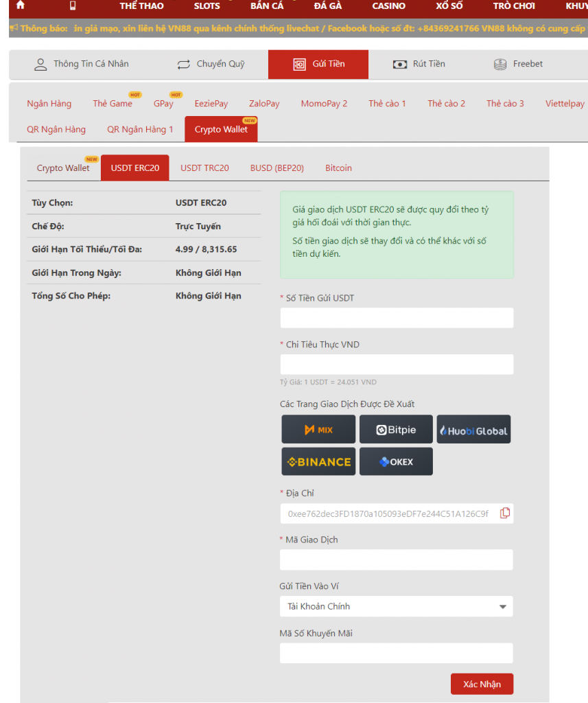Click the Mã Giao Dịch input field
This screenshot has width=588, height=703.
[x=396, y=560]
